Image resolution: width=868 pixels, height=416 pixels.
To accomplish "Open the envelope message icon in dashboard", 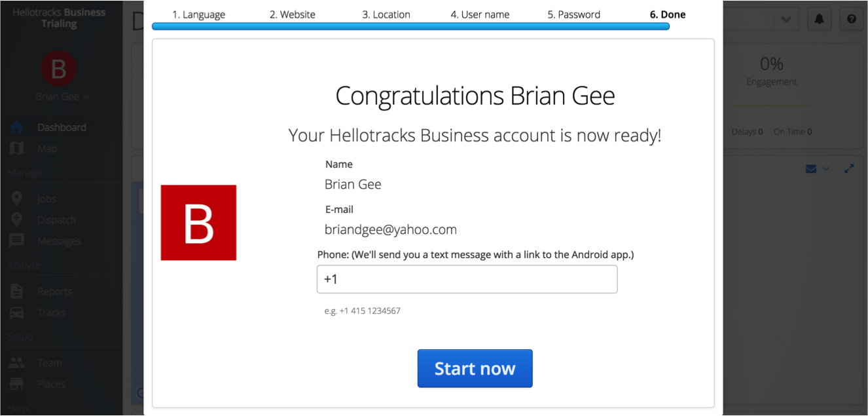I will pos(811,169).
